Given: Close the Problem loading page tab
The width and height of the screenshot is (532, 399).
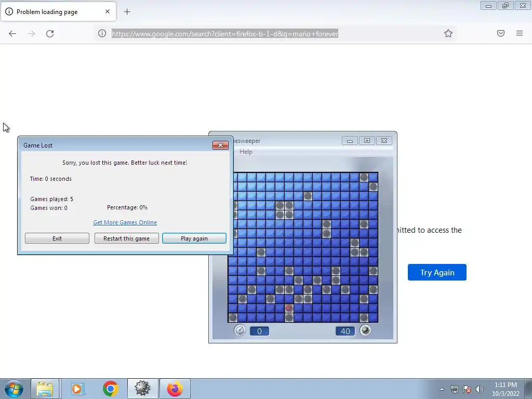Looking at the screenshot, I should (x=108, y=11).
